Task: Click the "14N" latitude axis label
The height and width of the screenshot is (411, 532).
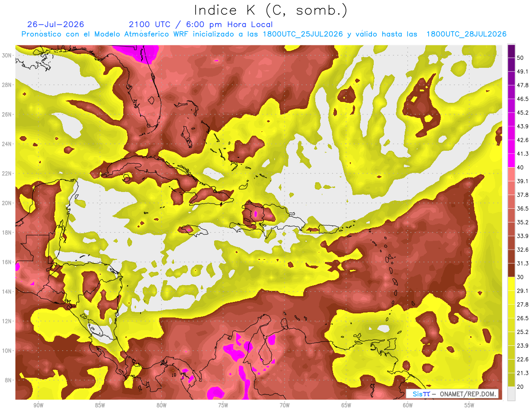Action: click(7, 292)
